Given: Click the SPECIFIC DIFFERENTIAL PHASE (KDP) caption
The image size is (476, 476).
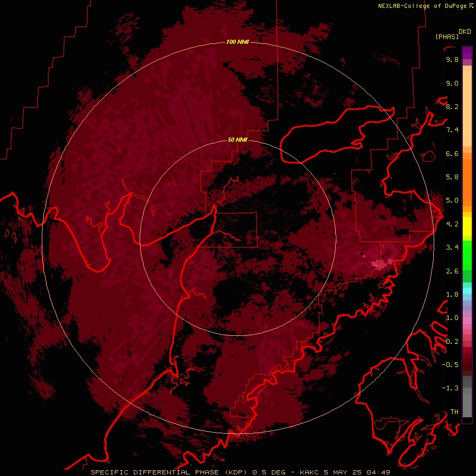Looking at the screenshot, I should tap(170, 472).
